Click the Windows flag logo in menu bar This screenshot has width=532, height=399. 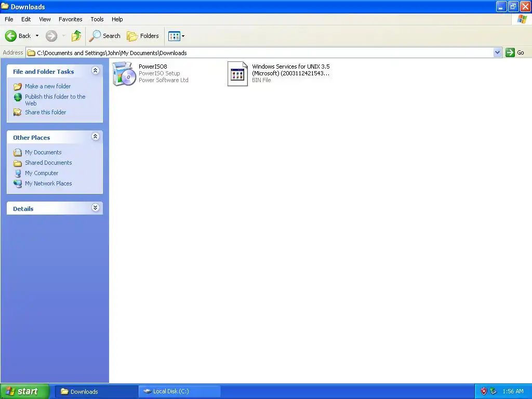tap(522, 19)
